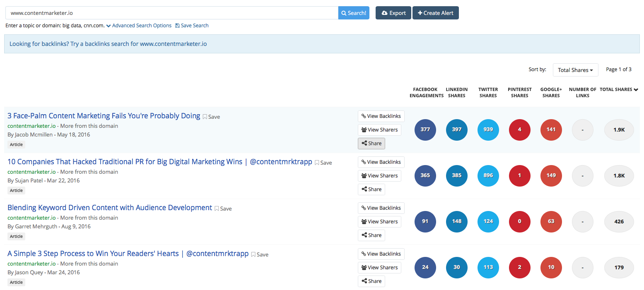Click the Save Search link
The width and height of the screenshot is (644, 290).
click(192, 26)
